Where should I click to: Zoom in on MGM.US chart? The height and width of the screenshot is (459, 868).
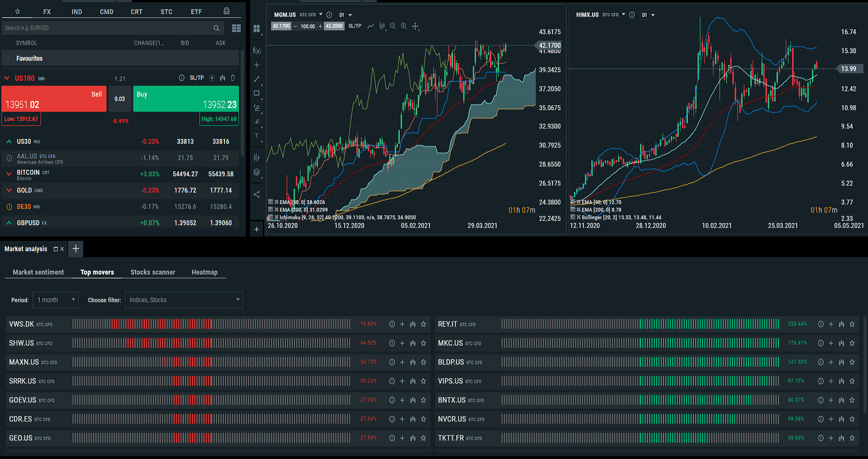[x=404, y=26]
